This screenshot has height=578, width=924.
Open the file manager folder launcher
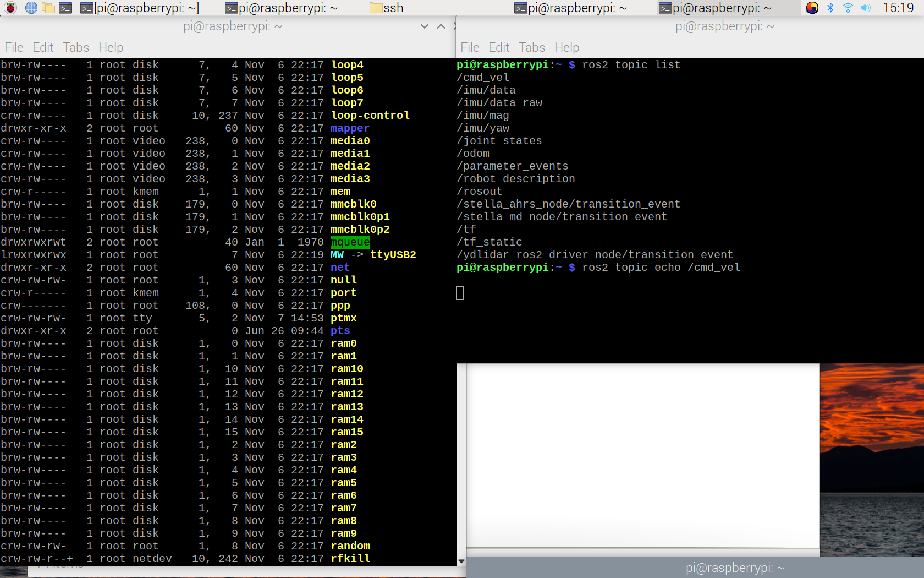tap(48, 8)
